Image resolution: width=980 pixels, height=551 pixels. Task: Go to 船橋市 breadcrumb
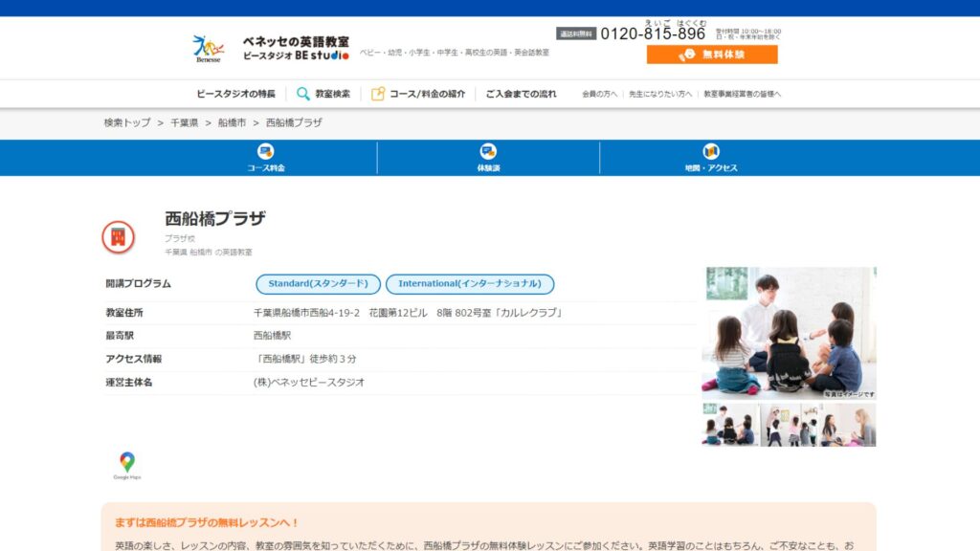click(232, 123)
